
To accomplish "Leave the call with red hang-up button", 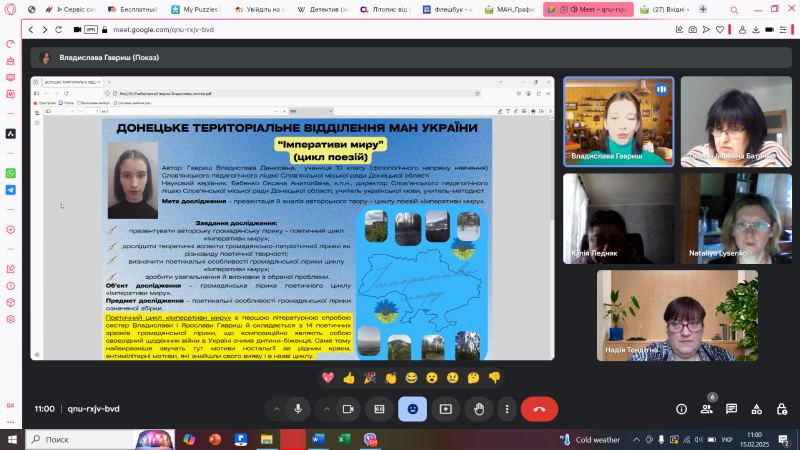I will 540,408.
